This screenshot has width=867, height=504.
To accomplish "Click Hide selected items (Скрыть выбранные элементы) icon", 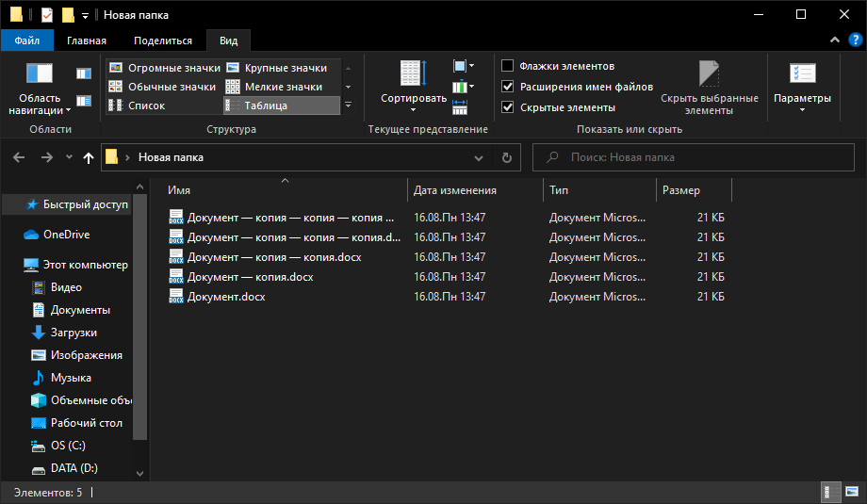I will click(709, 75).
